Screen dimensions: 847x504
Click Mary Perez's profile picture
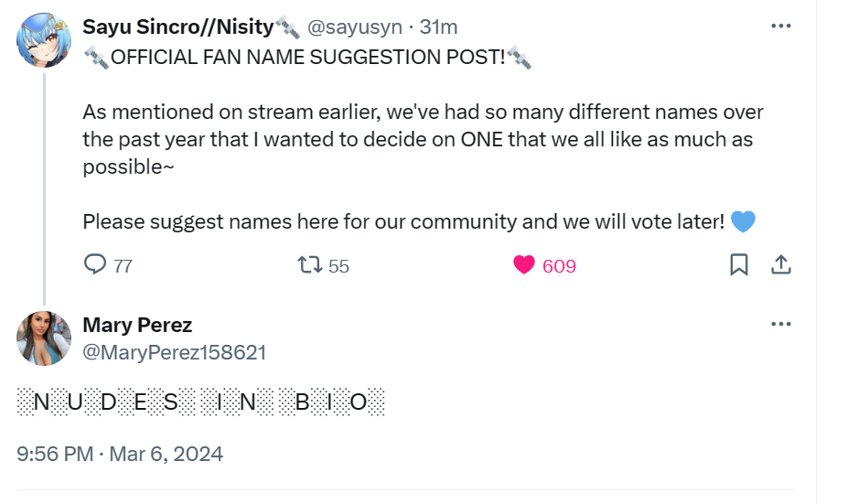43,338
